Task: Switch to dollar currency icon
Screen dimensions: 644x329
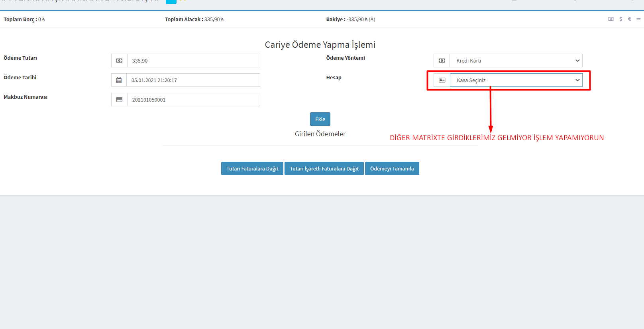Action: coord(620,19)
